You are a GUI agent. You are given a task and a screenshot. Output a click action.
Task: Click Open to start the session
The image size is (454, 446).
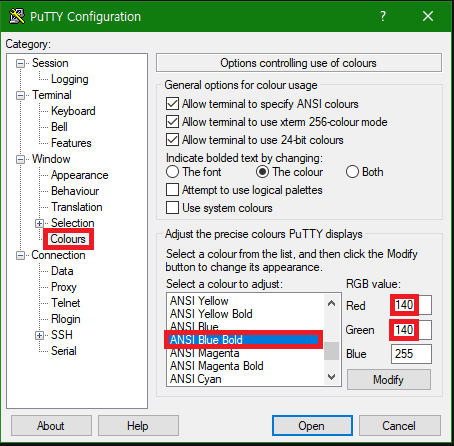[312, 425]
